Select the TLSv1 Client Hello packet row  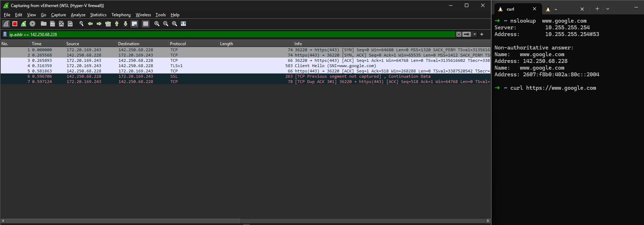click(x=245, y=66)
